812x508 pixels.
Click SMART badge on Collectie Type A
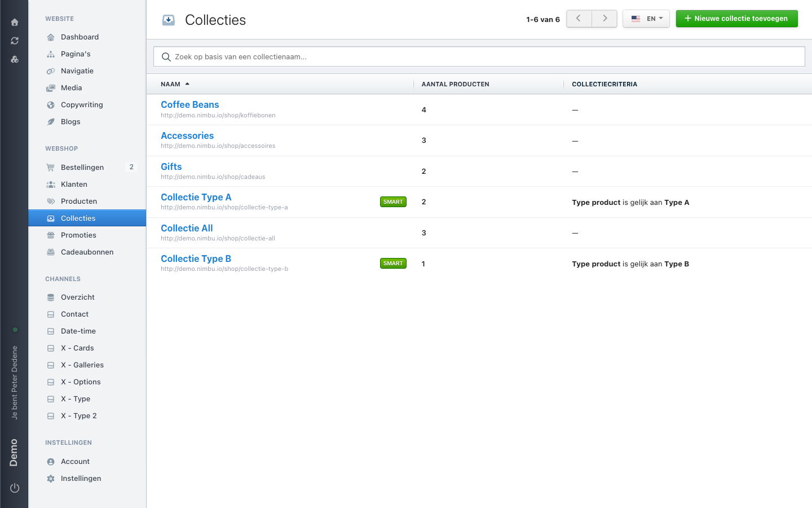(393, 202)
